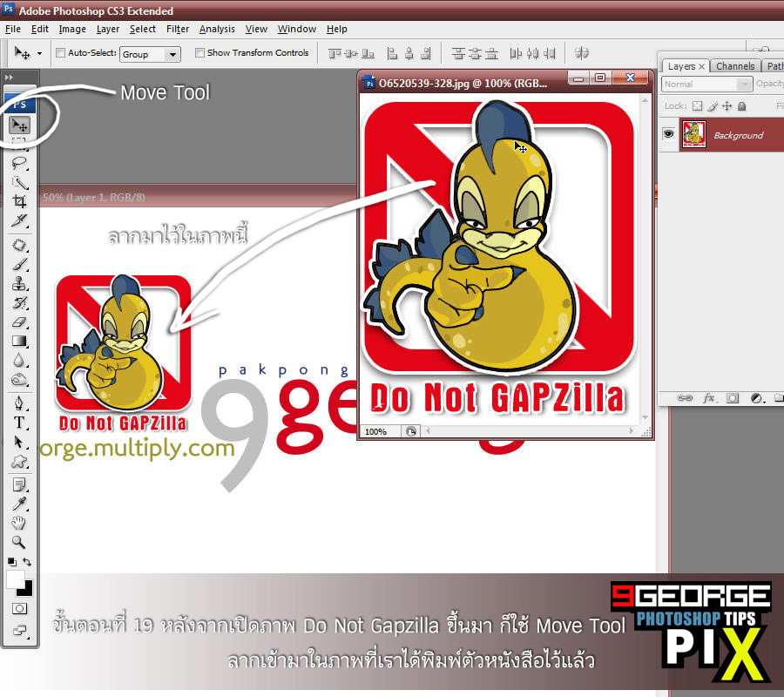Viewport: 784px width, 697px height.
Task: Select the Slice tool
Action: (x=19, y=220)
